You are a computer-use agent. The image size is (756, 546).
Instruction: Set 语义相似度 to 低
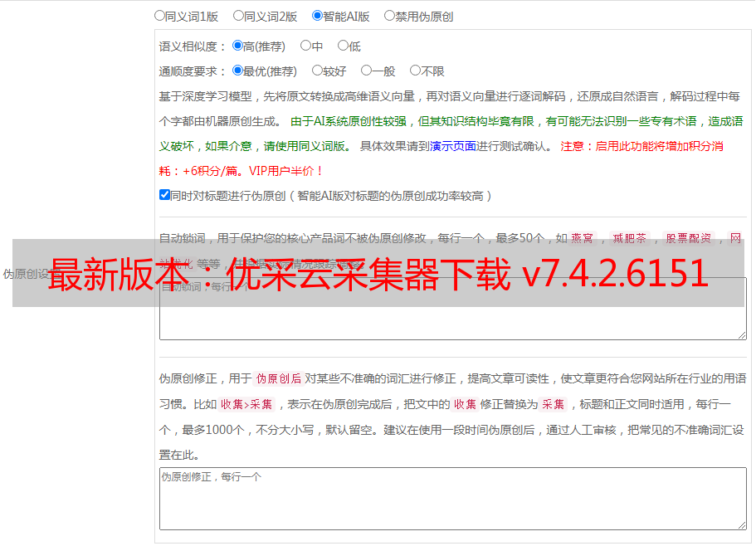click(343, 46)
